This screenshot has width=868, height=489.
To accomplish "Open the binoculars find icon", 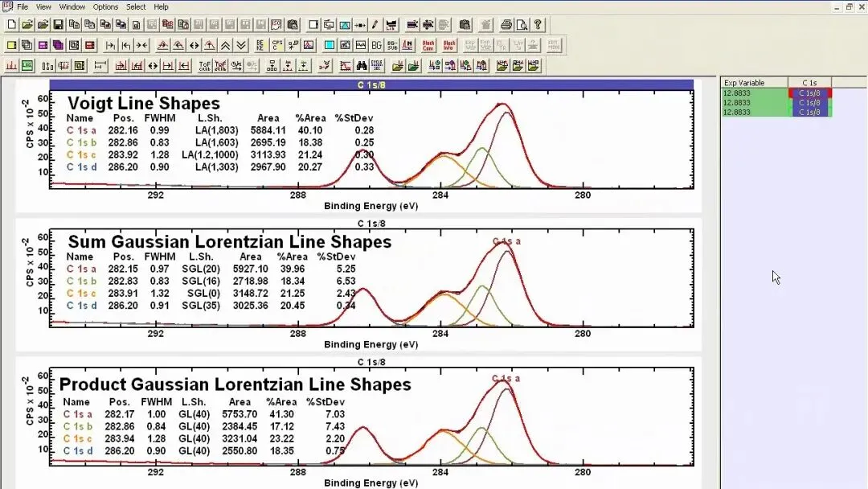I will point(362,66).
